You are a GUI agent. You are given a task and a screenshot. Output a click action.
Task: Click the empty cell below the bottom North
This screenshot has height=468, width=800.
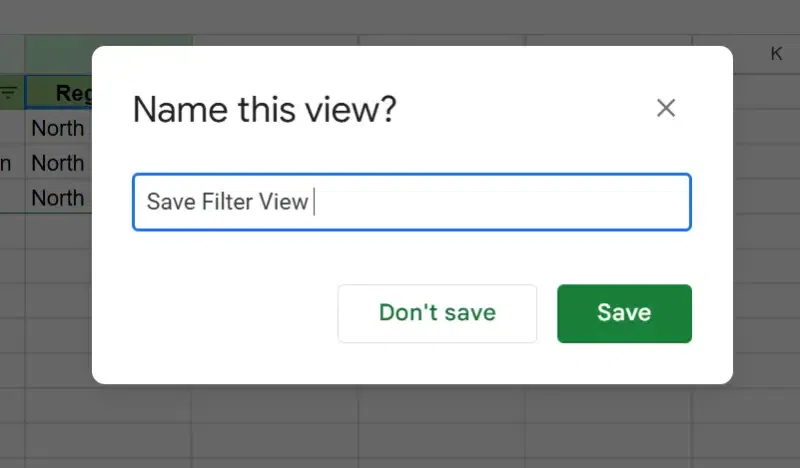58,232
